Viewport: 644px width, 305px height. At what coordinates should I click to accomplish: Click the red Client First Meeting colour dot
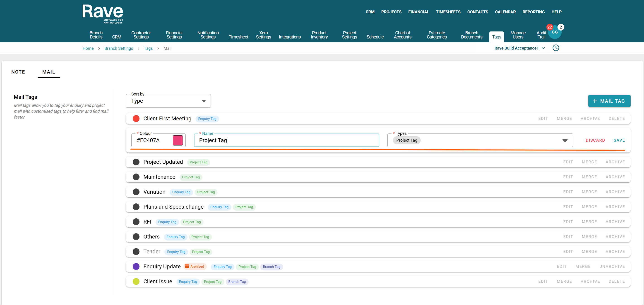pos(136,118)
